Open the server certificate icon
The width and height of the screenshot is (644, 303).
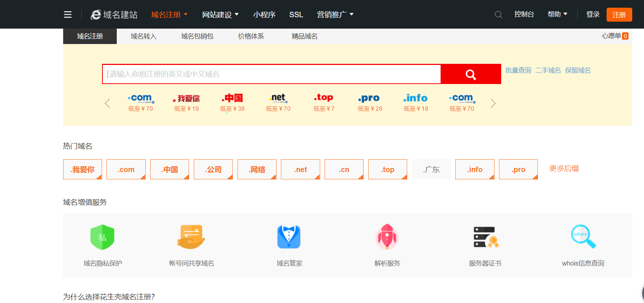(485, 237)
